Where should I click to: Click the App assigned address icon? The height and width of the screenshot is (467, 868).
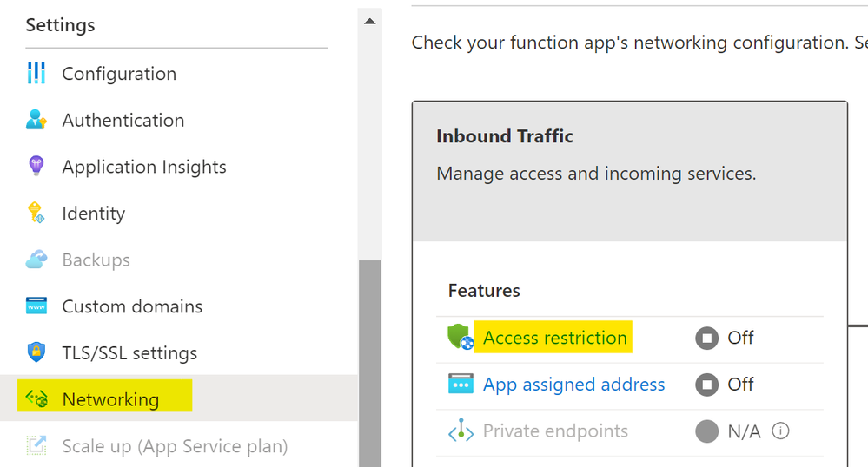461,384
